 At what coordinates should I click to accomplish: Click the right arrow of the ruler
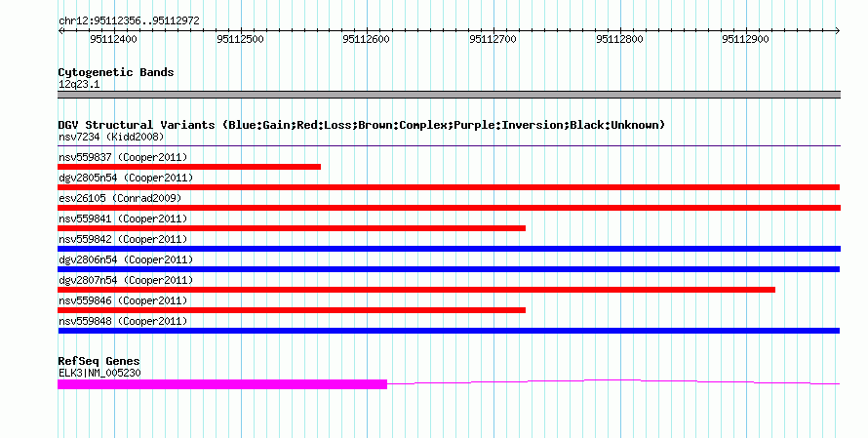(837, 31)
